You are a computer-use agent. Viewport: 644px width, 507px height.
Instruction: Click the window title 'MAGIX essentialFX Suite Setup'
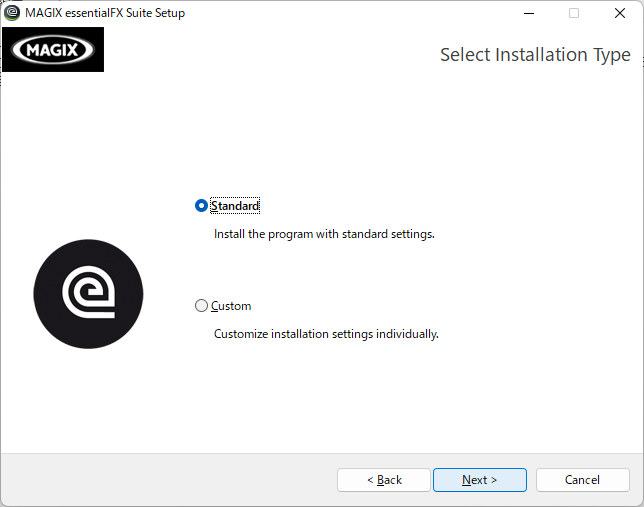click(105, 13)
